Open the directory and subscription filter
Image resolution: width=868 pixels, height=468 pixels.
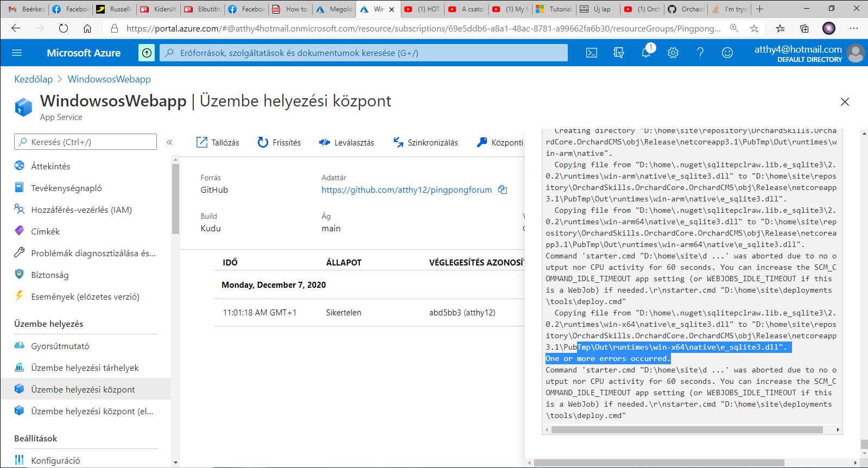pyautogui.click(x=619, y=53)
